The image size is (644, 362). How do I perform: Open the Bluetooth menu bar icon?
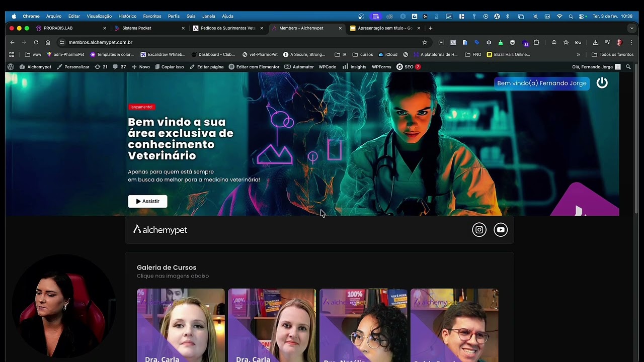[507, 16]
